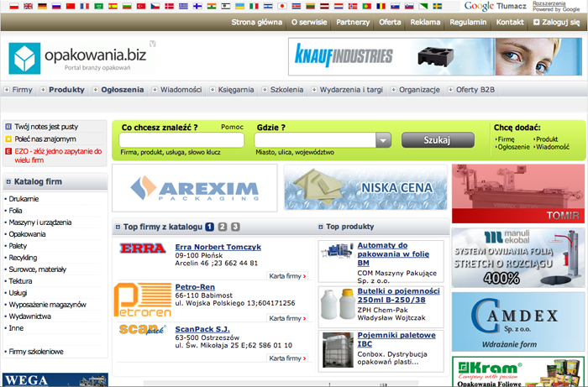Open 'Butelki o pojemności 250ml' product link
The height and width of the screenshot is (387, 588).
[x=398, y=295]
